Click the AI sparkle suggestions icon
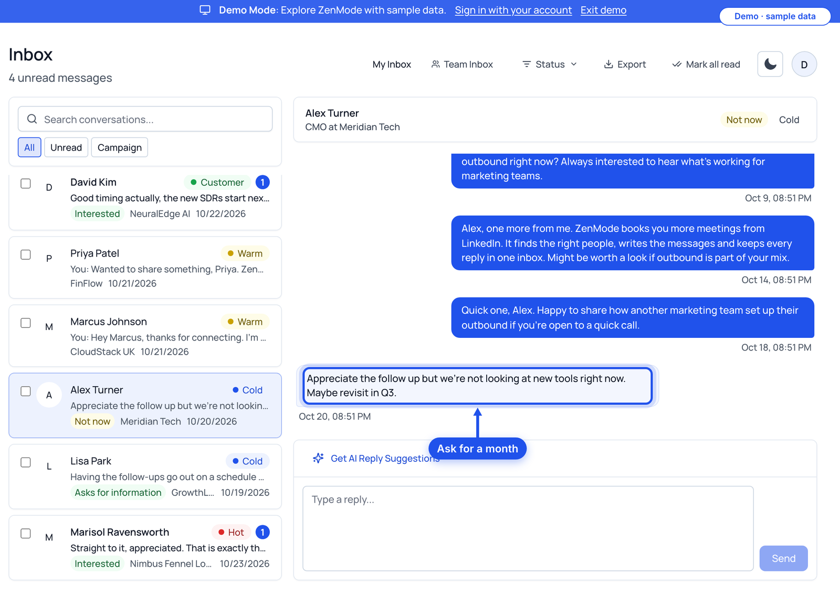 tap(318, 458)
